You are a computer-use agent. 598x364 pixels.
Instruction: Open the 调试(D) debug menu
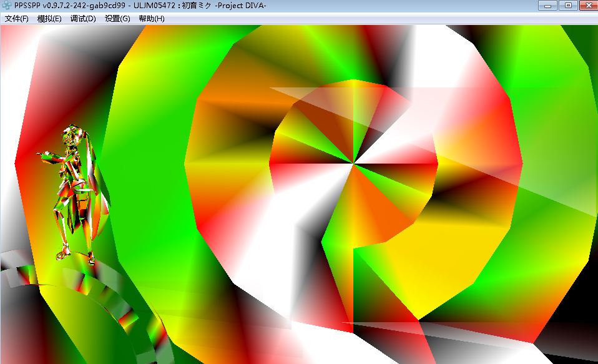pyautogui.click(x=83, y=19)
